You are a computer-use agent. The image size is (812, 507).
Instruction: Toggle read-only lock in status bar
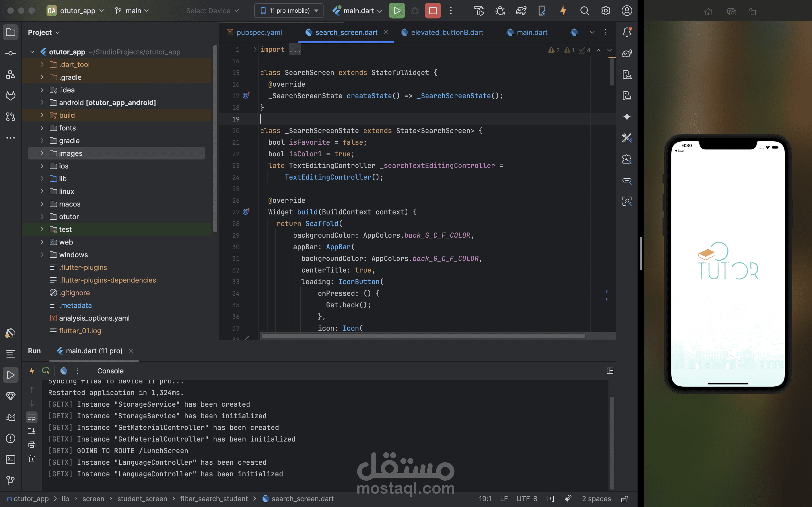(624, 499)
